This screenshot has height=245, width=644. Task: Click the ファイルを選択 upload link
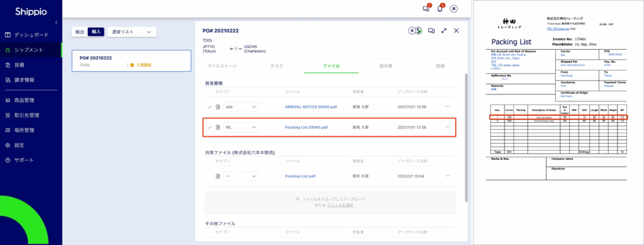coord(340,205)
